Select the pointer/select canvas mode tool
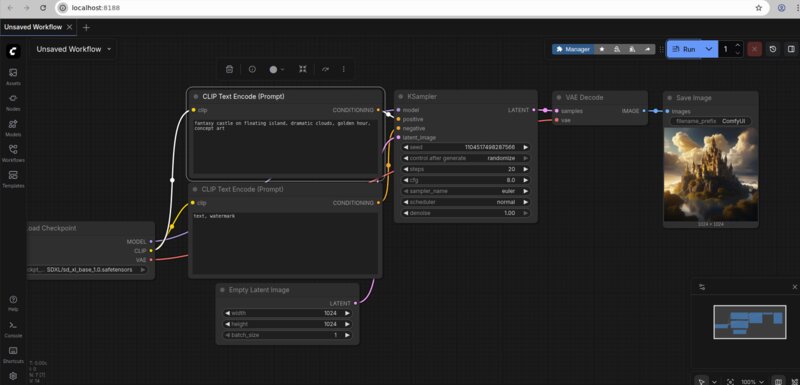The height and width of the screenshot is (385, 800). (x=702, y=381)
